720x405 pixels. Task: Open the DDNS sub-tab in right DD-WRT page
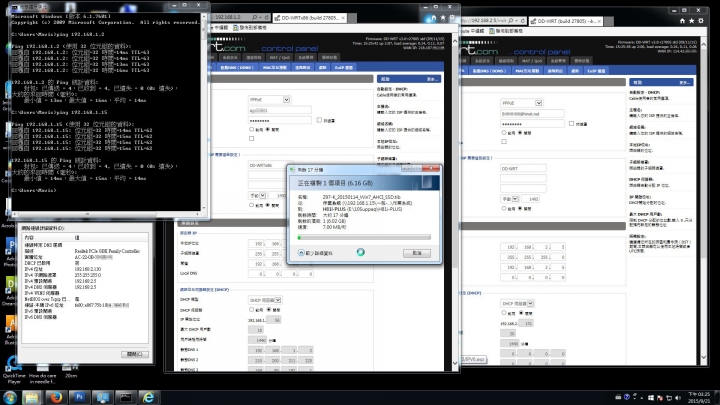(489, 71)
